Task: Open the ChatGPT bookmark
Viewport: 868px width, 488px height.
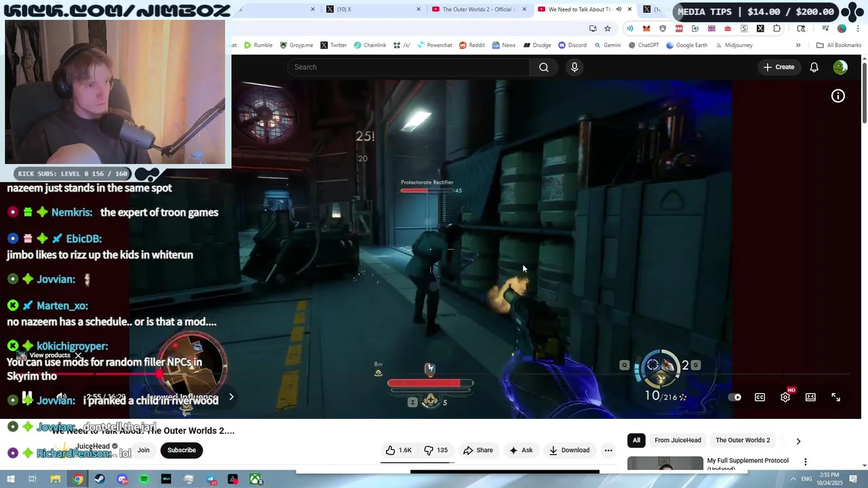Action: click(x=644, y=45)
